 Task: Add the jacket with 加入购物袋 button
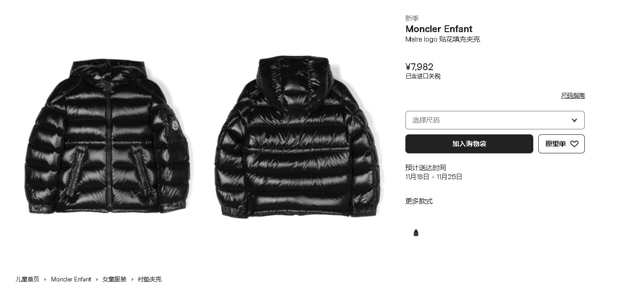(x=469, y=144)
